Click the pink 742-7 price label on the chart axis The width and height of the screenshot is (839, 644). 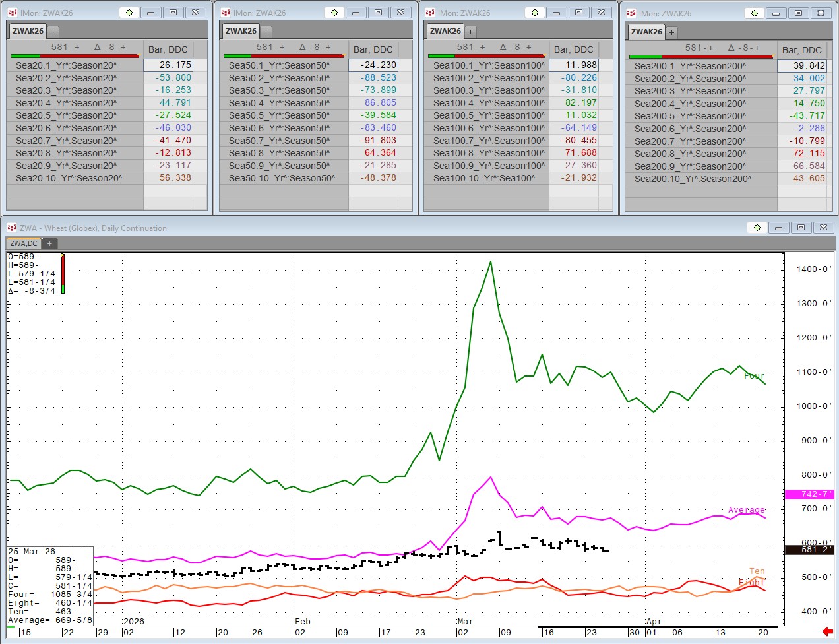tap(809, 494)
